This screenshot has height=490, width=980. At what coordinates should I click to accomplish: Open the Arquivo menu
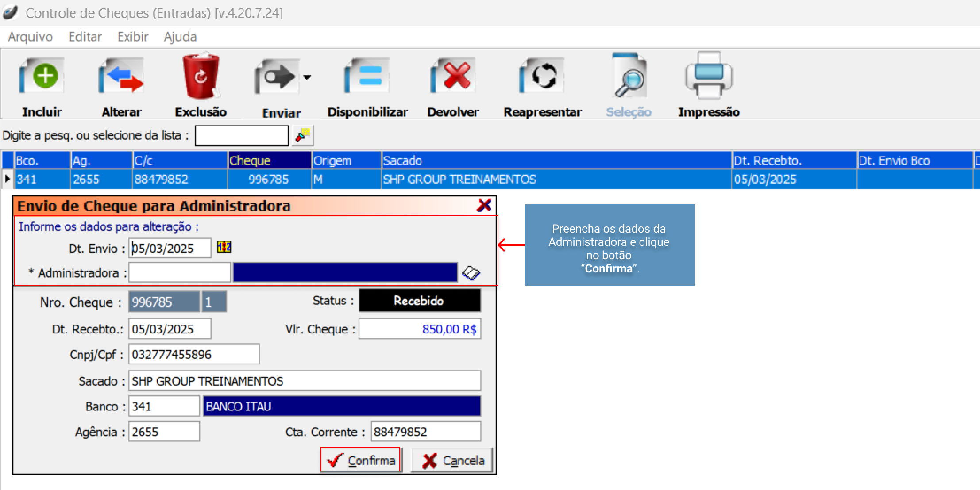(31, 37)
